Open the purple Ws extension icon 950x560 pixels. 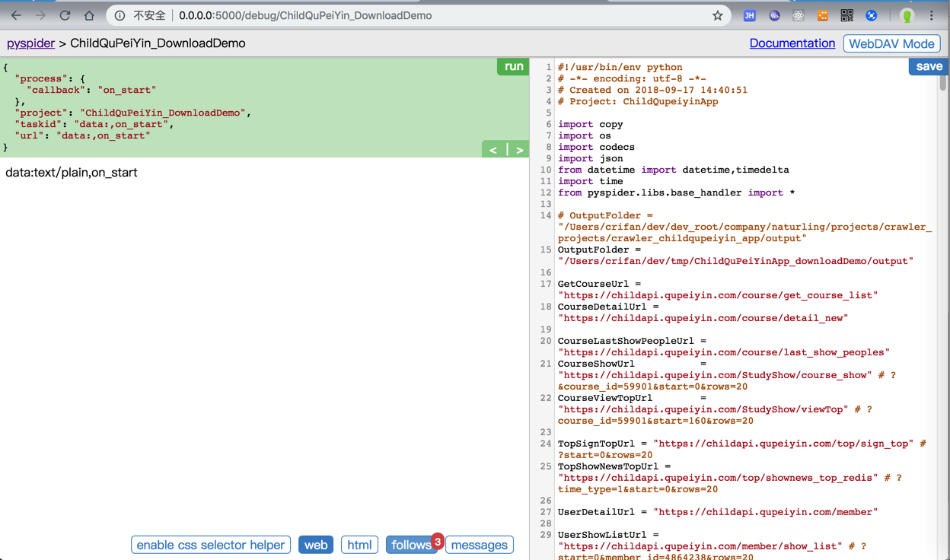(774, 15)
